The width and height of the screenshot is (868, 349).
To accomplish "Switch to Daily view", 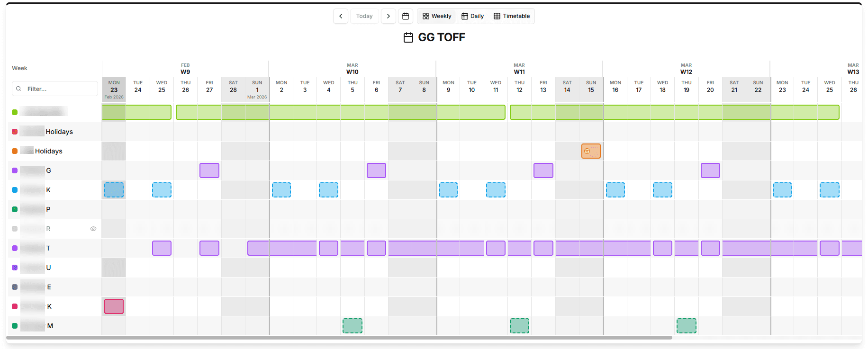I will tap(472, 16).
